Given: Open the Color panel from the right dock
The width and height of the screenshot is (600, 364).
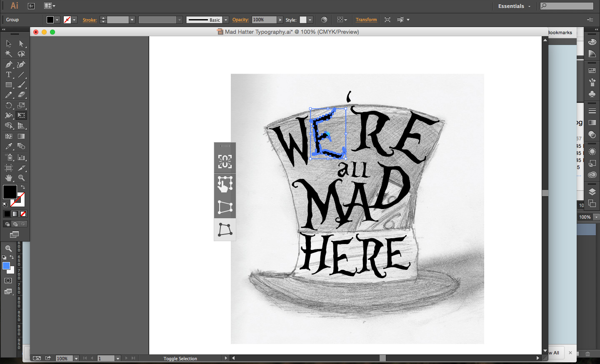Looking at the screenshot, I should click(592, 42).
